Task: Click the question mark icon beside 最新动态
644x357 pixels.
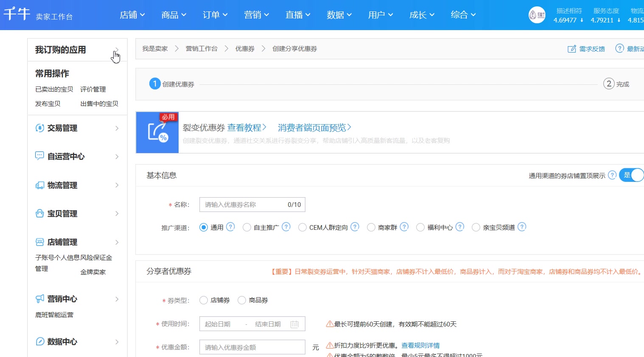Action: (x=620, y=48)
